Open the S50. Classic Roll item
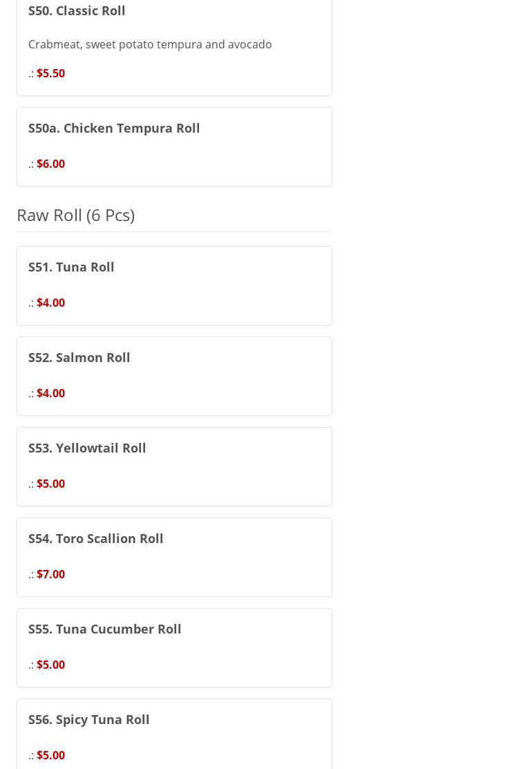 (x=77, y=10)
